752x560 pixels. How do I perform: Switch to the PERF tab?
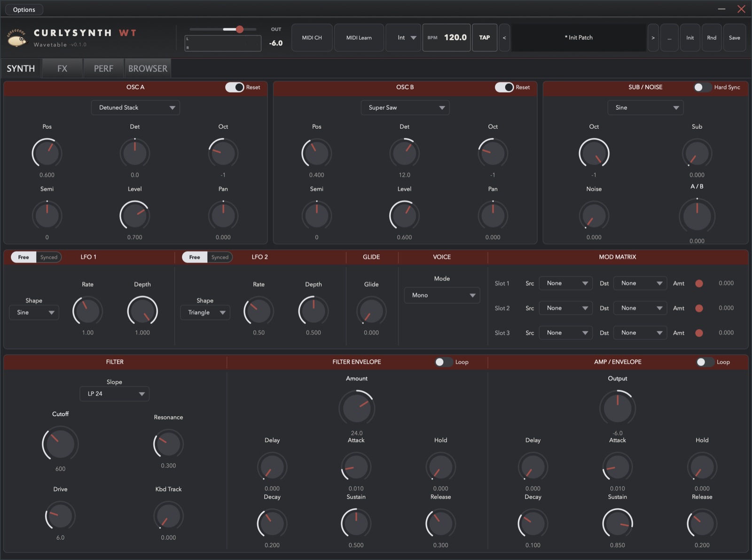pyautogui.click(x=103, y=69)
